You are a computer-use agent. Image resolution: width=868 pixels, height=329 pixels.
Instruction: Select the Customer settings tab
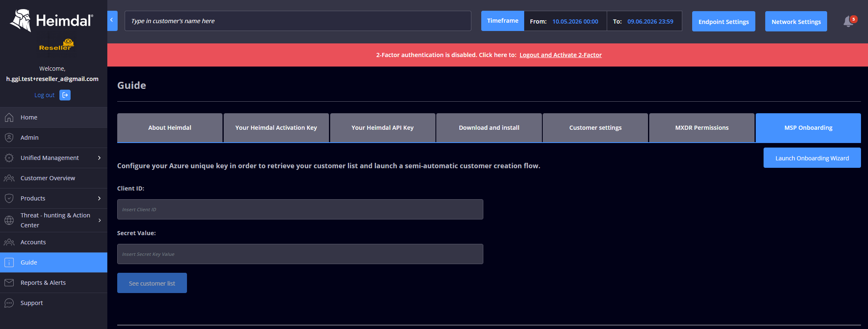point(595,128)
